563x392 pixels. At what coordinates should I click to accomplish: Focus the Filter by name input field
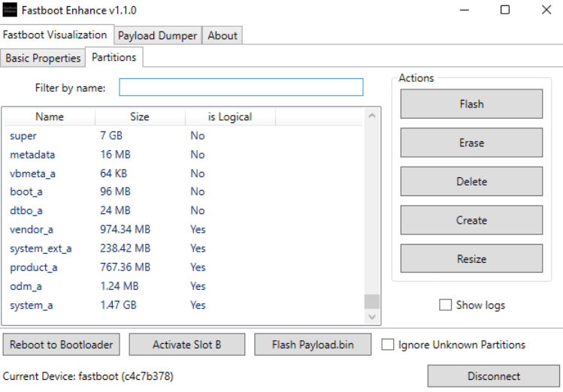241,87
